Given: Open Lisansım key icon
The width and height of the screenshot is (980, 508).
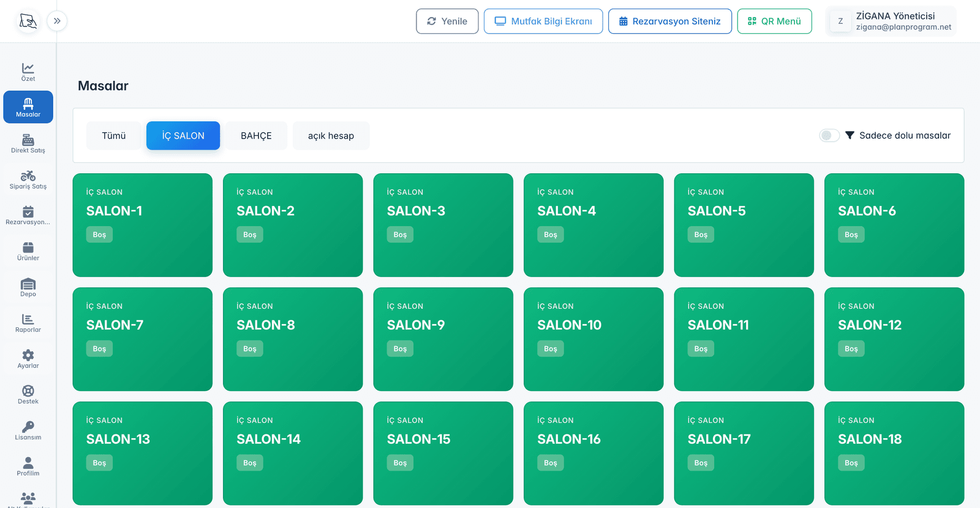Looking at the screenshot, I should (28, 426).
